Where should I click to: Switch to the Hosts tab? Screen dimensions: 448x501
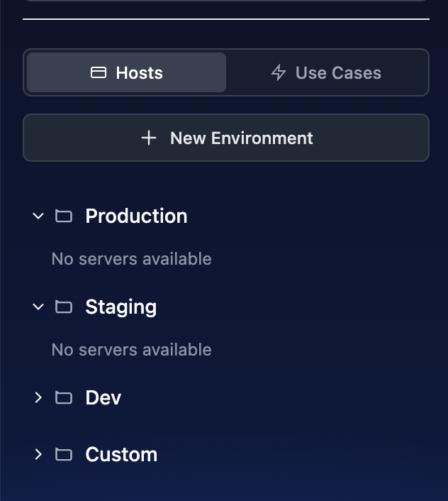[127, 72]
